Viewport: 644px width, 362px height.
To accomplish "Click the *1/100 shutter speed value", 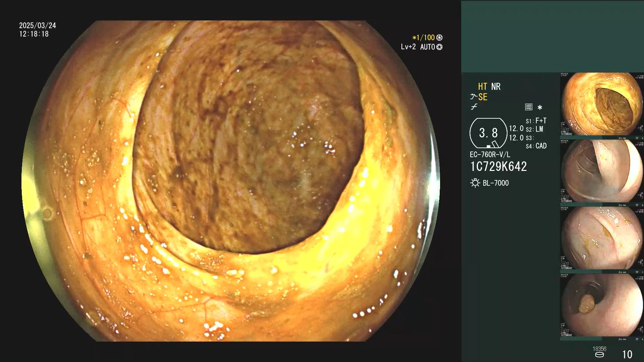I will click(423, 38).
